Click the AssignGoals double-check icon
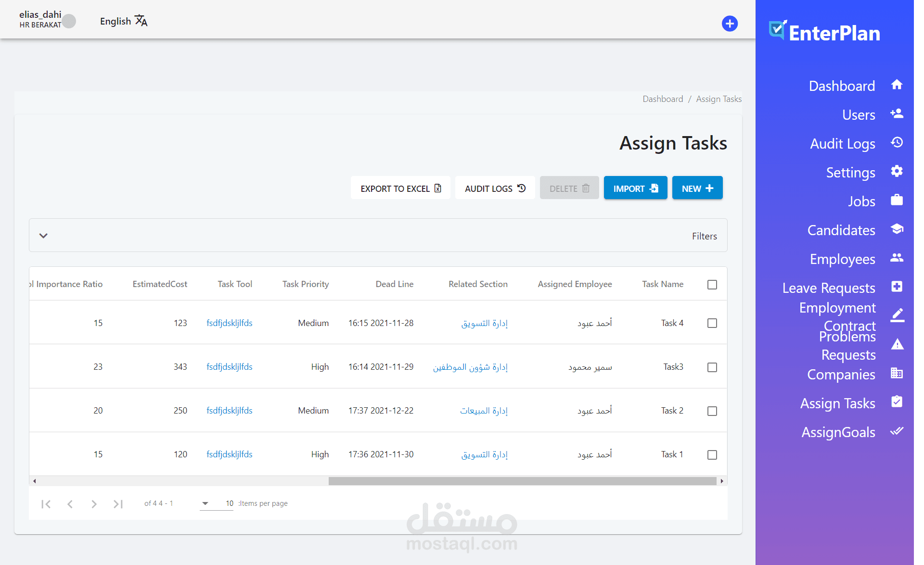 [x=897, y=431]
